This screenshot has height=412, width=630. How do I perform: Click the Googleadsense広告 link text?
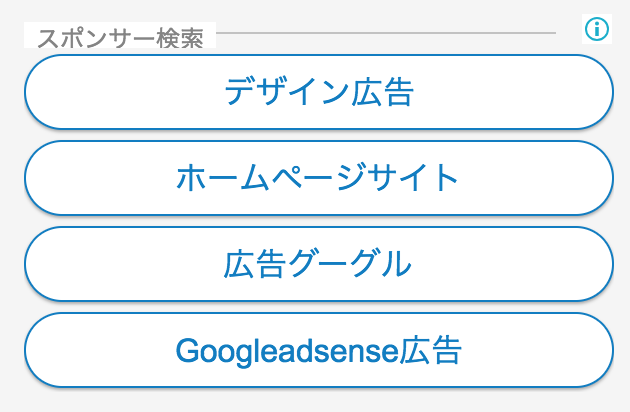coord(318,351)
